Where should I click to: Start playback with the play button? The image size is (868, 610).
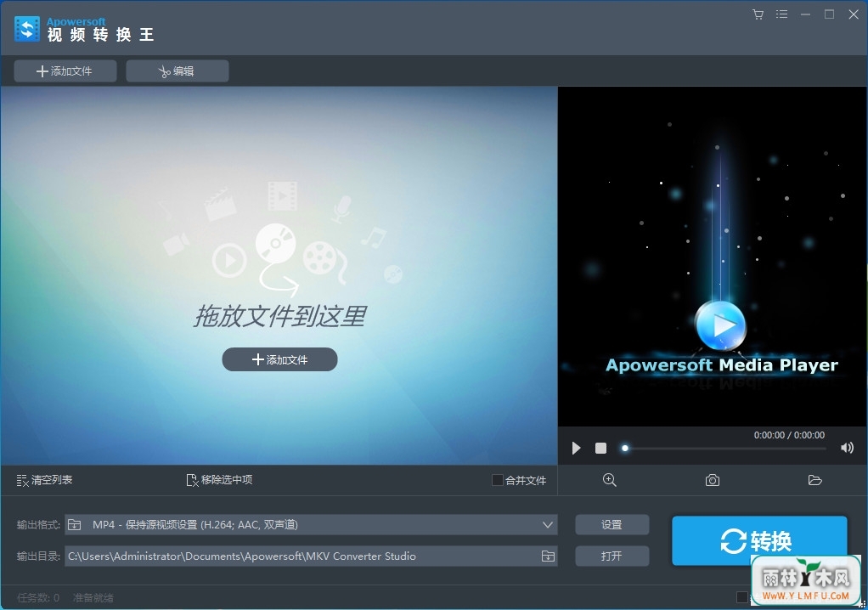[x=577, y=448]
